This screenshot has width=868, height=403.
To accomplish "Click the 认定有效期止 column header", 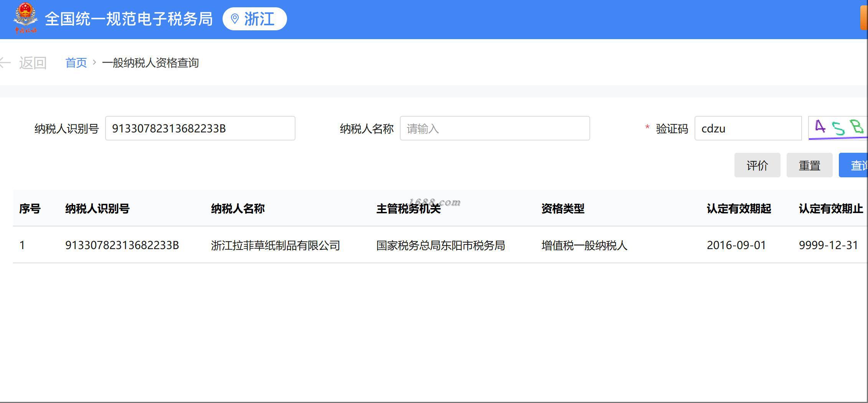I will tap(831, 208).
